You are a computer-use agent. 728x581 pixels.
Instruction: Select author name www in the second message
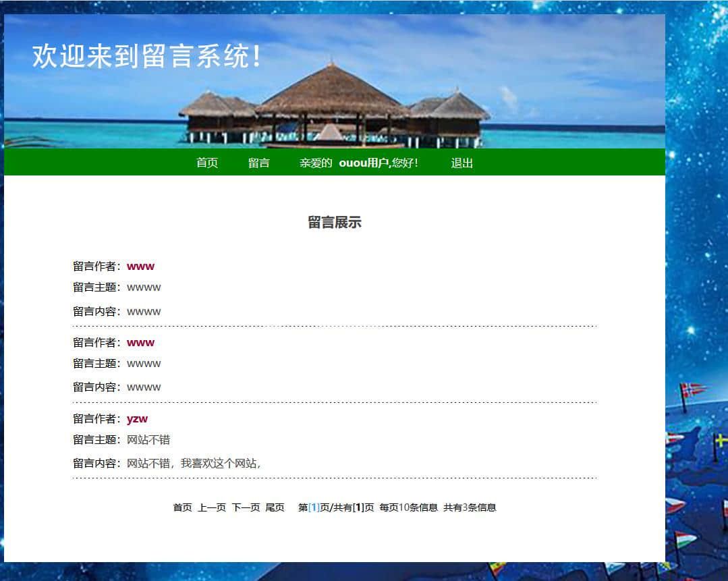pyautogui.click(x=140, y=342)
